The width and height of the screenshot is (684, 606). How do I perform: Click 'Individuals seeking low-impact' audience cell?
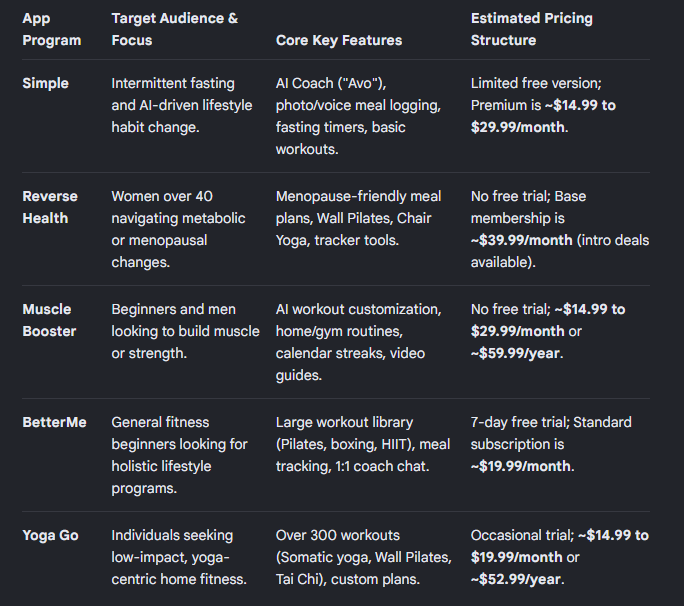179,557
